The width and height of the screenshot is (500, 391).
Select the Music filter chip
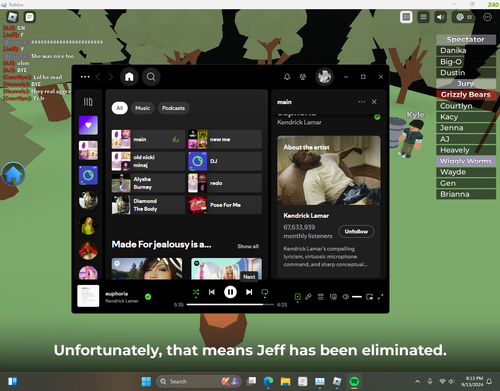[x=142, y=108]
